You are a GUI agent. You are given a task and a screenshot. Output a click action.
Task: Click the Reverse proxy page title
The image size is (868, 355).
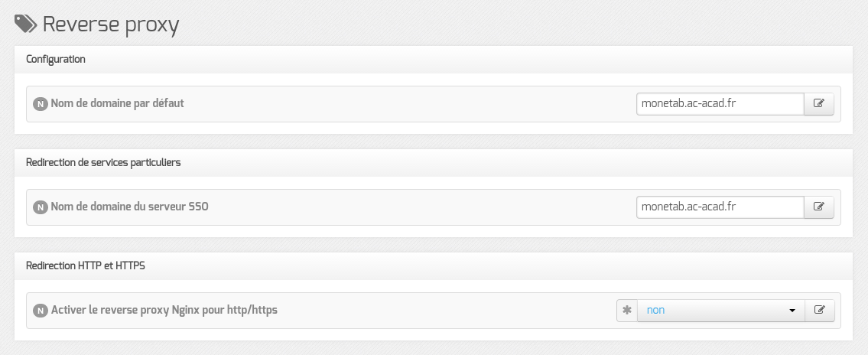coord(111,25)
